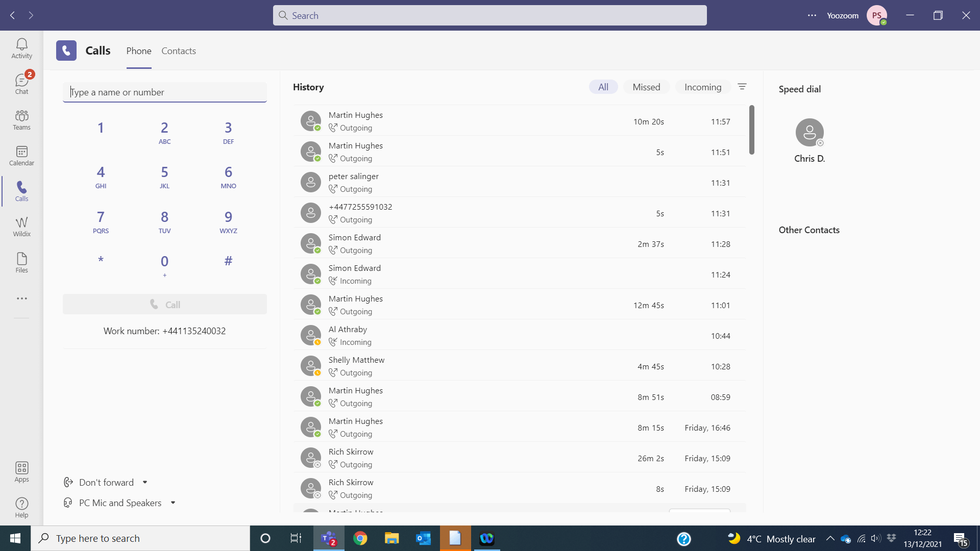Screen dimensions: 980x551
Task: Select the Phone tab
Action: pos(138,51)
